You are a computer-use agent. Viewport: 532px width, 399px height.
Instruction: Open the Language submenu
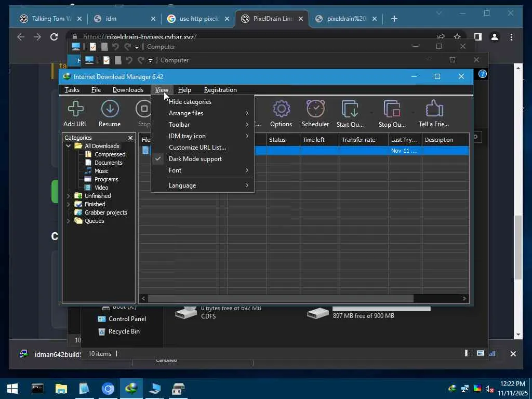coord(203,185)
